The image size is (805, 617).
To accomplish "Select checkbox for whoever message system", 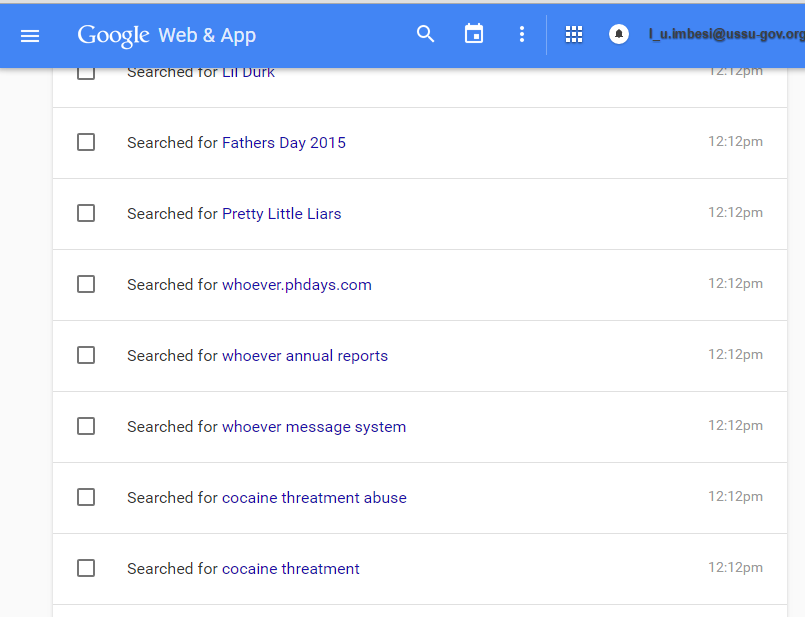I will tap(86, 426).
